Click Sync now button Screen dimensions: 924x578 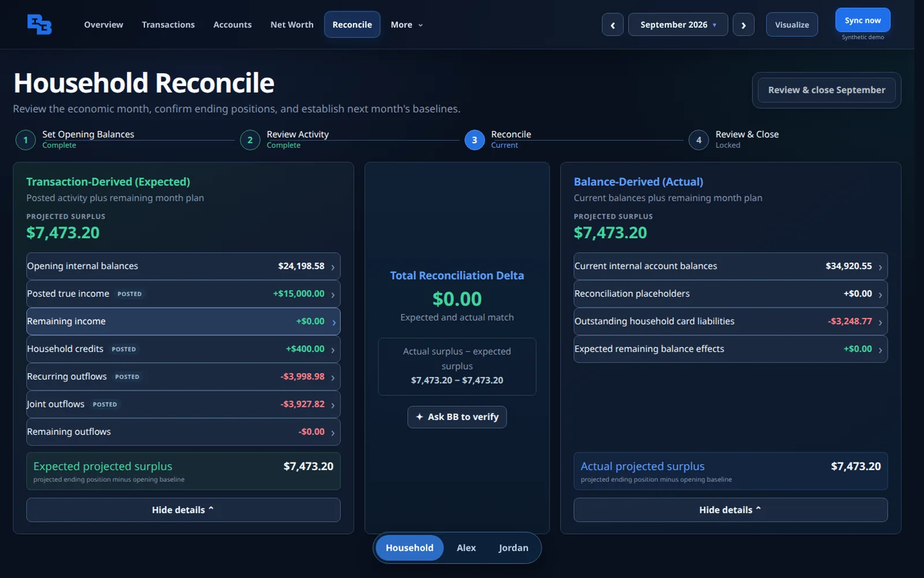pyautogui.click(x=863, y=20)
